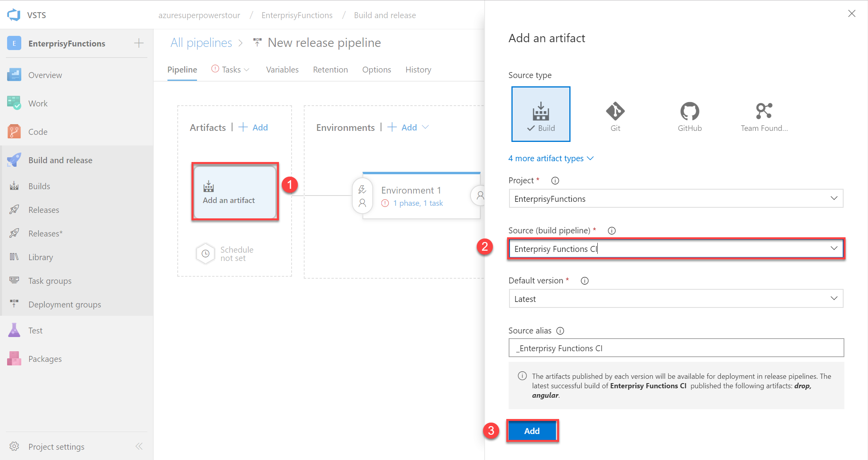Switch to the Variables pipeline tab
This screenshot has height=460, width=868.
(283, 69)
